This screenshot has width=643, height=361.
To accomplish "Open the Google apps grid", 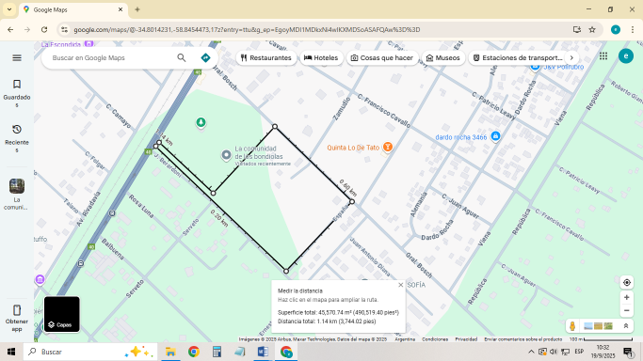I will pyautogui.click(x=603, y=56).
